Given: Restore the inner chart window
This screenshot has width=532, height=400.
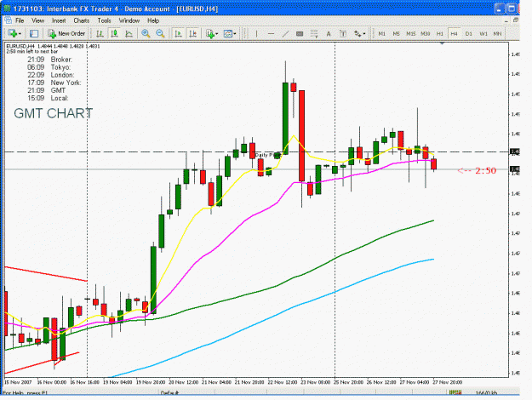Looking at the screenshot, I should pos(516,20).
